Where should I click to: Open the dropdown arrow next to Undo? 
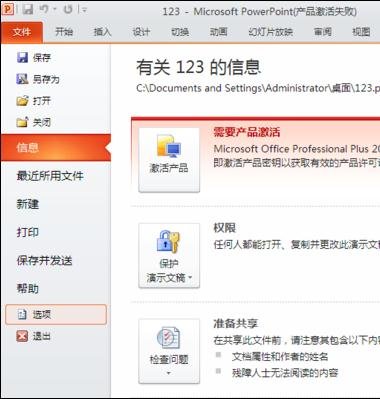point(55,10)
